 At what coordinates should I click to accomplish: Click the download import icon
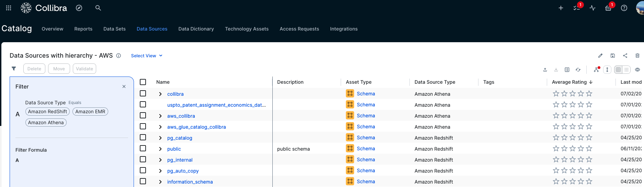point(556,70)
